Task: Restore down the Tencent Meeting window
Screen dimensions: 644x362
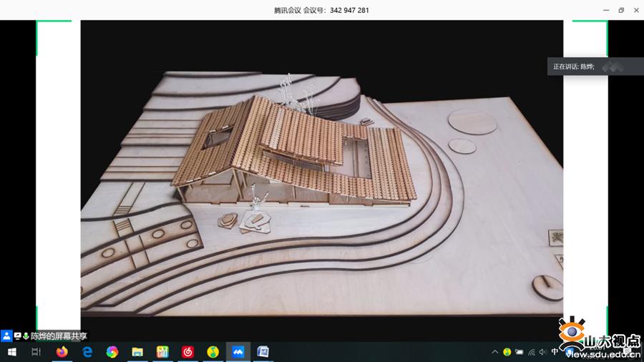Action: [x=621, y=10]
